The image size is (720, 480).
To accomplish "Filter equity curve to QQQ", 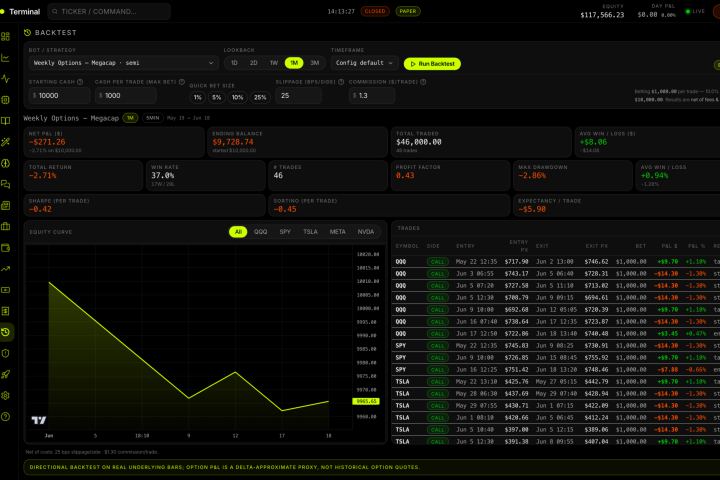I will point(260,232).
